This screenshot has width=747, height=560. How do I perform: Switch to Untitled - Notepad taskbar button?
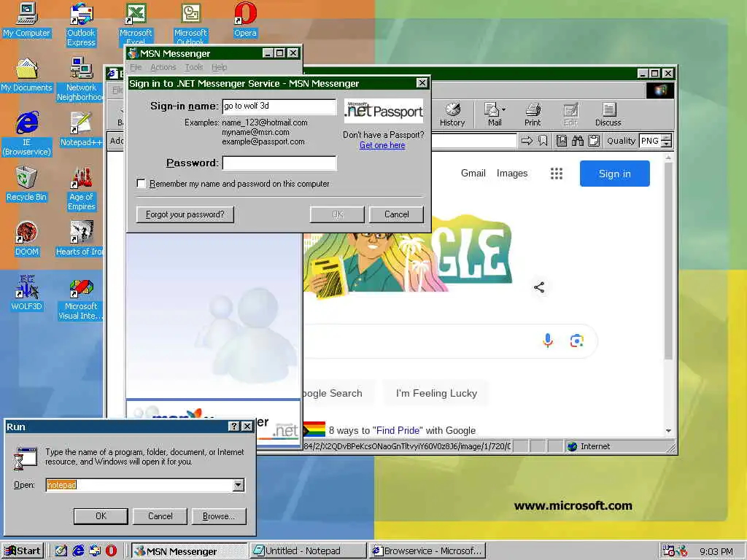click(307, 551)
